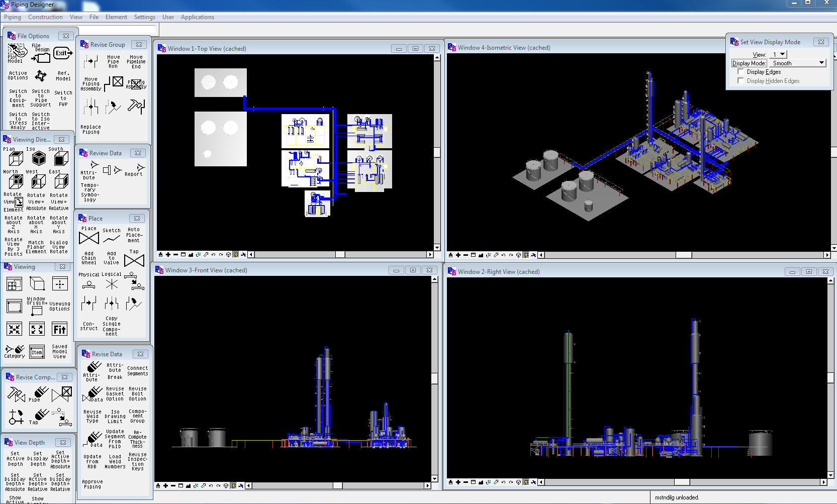This screenshot has height=504, width=837.
Task: Open the Applications menu
Action: (x=198, y=17)
